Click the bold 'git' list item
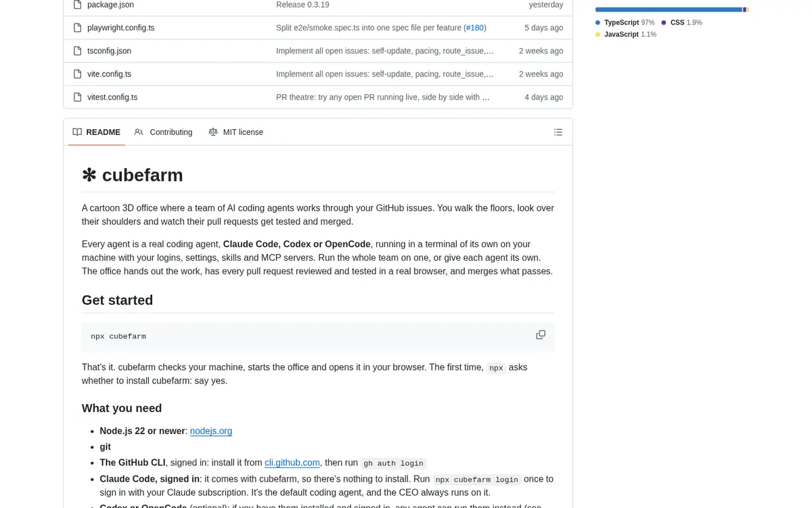The width and height of the screenshot is (812, 508). (x=105, y=447)
